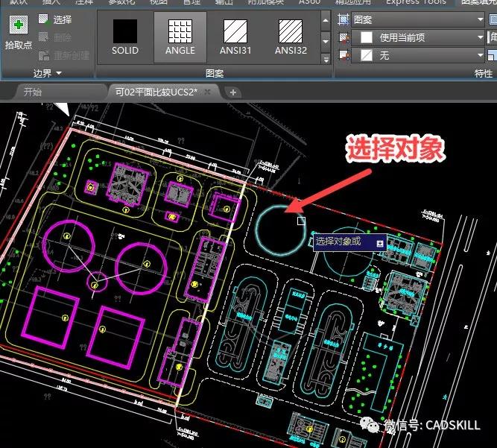Open the 选择对象或 prompt options arrow

click(x=380, y=243)
